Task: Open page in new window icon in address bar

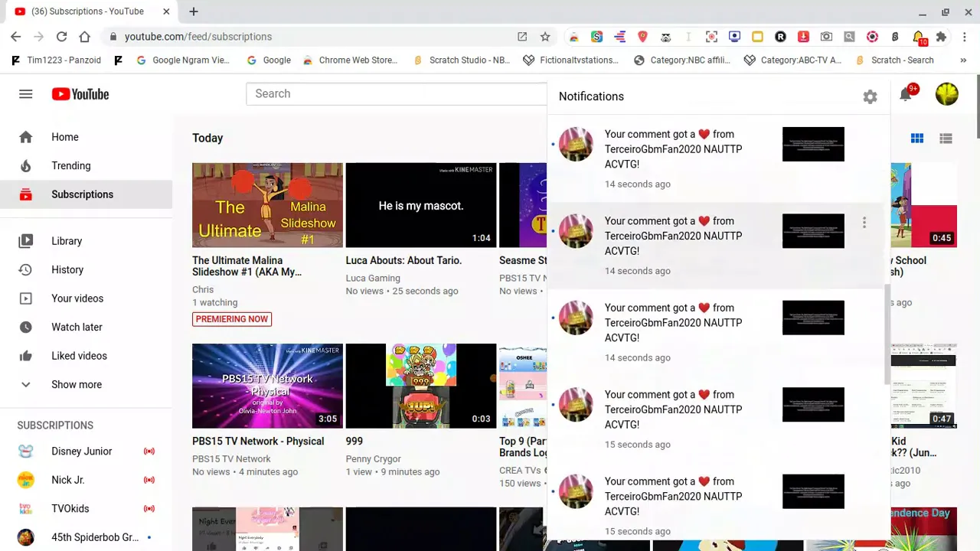Action: 522,37
